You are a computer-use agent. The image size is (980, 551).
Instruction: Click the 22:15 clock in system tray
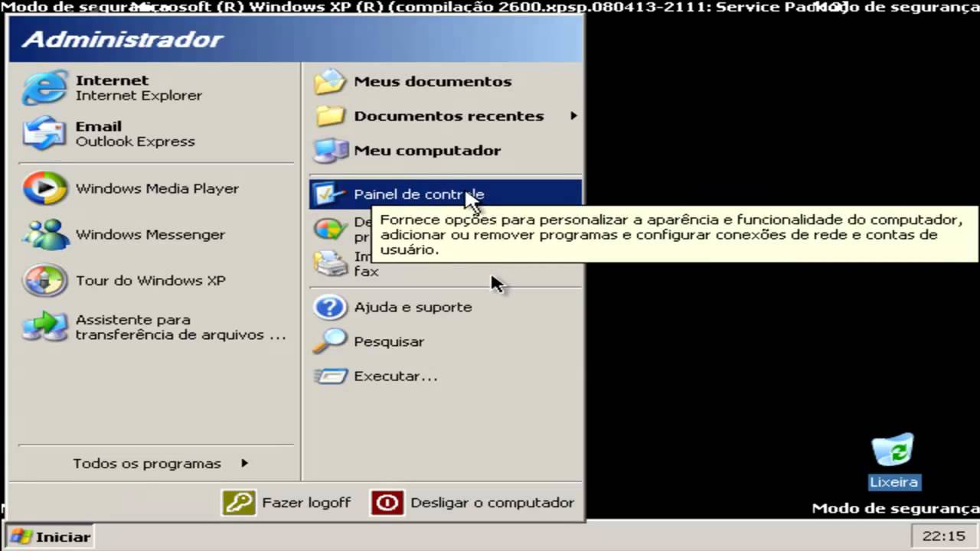pos(944,536)
